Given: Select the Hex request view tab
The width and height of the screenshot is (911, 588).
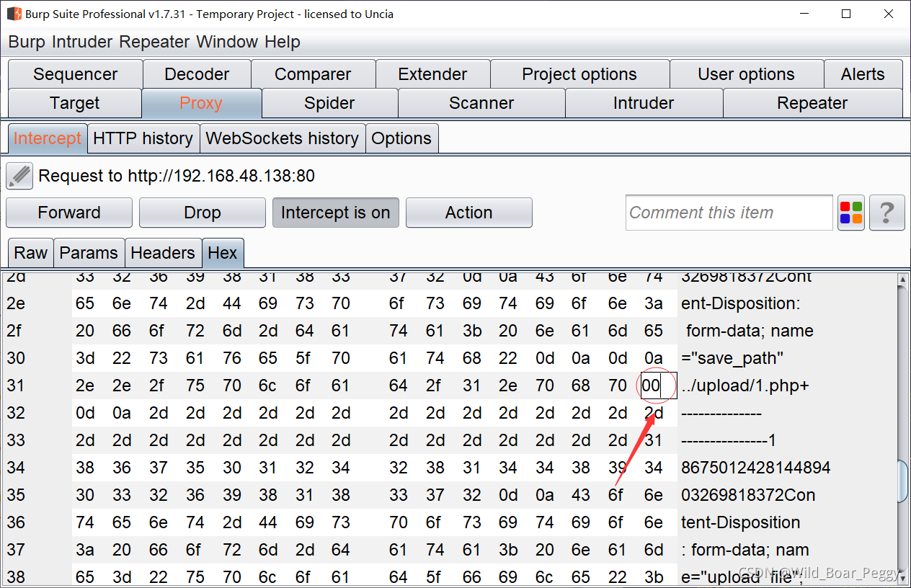Looking at the screenshot, I should point(223,253).
